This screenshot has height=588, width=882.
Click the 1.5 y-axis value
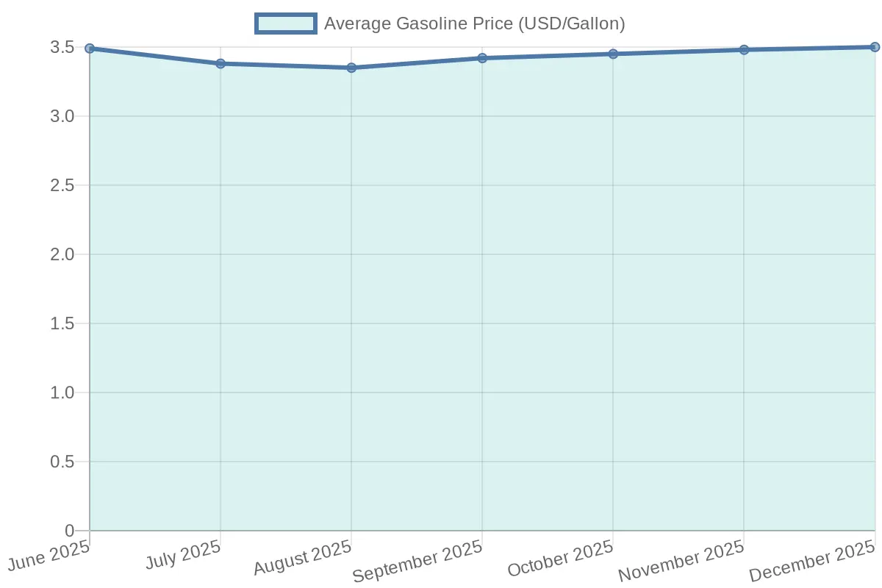coord(62,323)
